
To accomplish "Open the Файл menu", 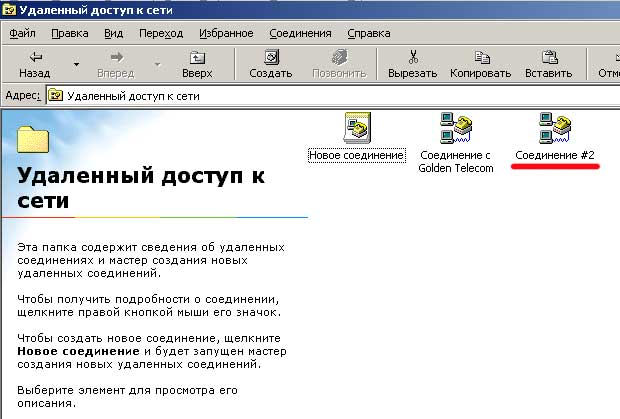I will (22, 33).
